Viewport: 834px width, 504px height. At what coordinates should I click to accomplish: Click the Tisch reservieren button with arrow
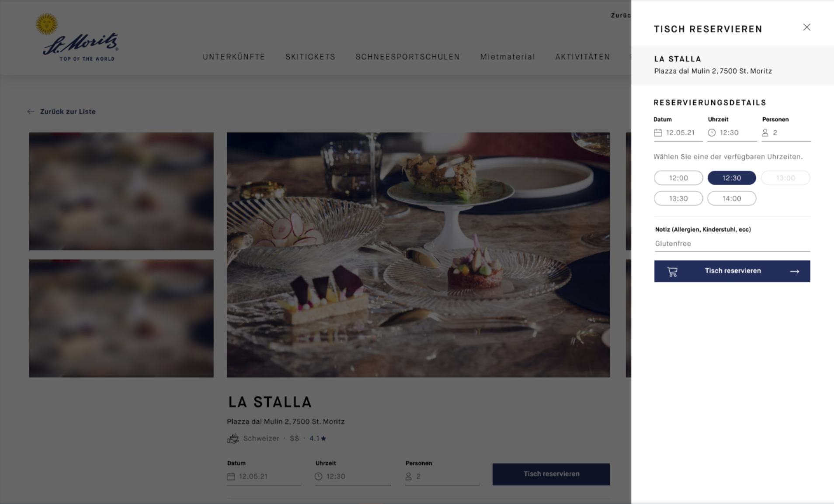732,271
